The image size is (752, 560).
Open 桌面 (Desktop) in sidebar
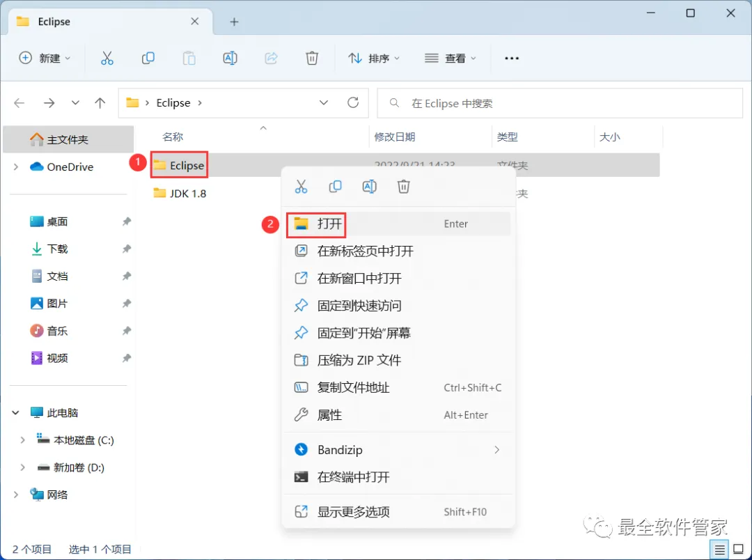(x=58, y=221)
